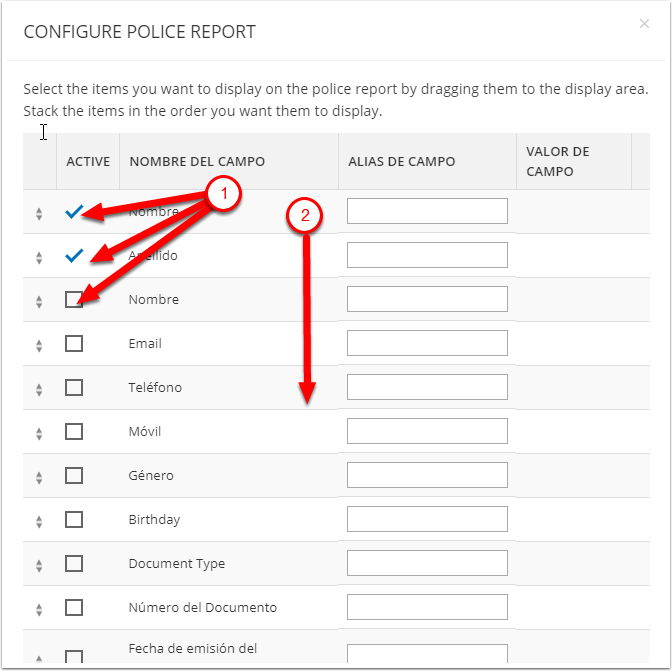This screenshot has width=672, height=671.
Task: Click the Document Type field name
Action: (x=177, y=564)
